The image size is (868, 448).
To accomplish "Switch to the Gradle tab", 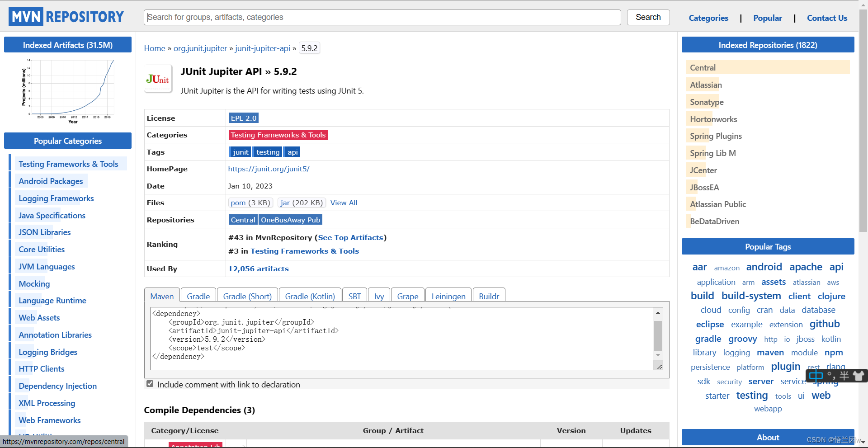I will coord(198,296).
